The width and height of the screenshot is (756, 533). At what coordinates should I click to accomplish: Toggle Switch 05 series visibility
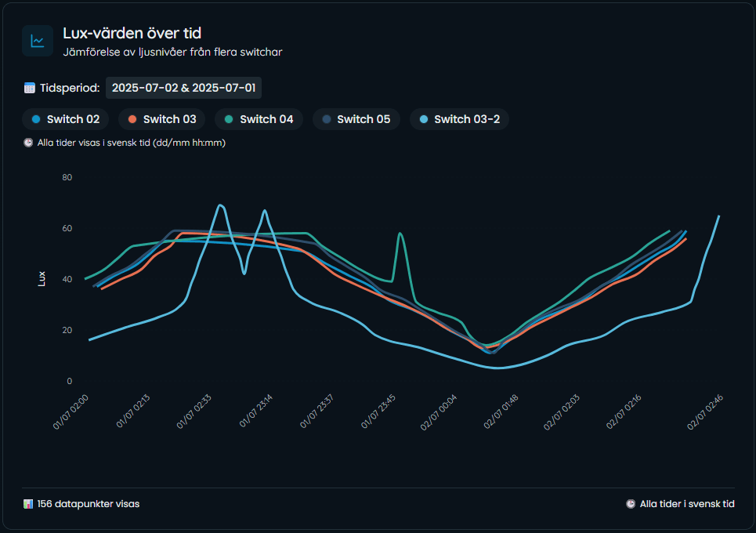point(356,119)
